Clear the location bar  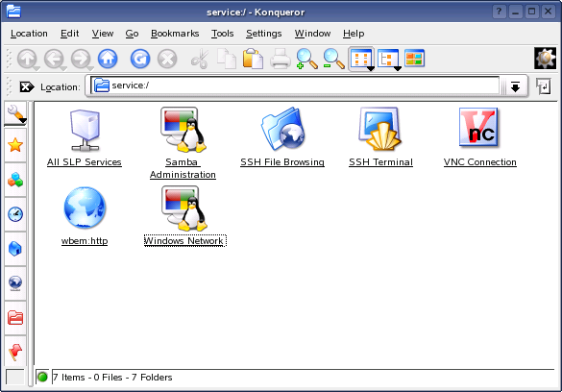(x=27, y=86)
